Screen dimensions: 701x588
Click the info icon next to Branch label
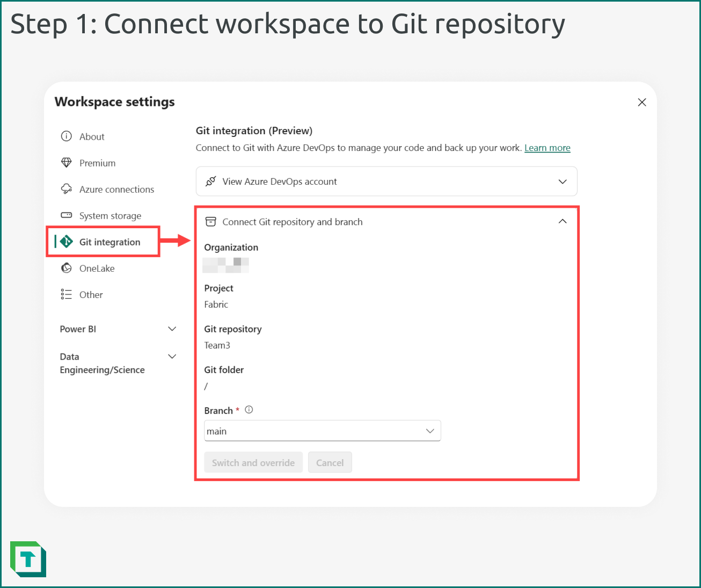click(249, 409)
